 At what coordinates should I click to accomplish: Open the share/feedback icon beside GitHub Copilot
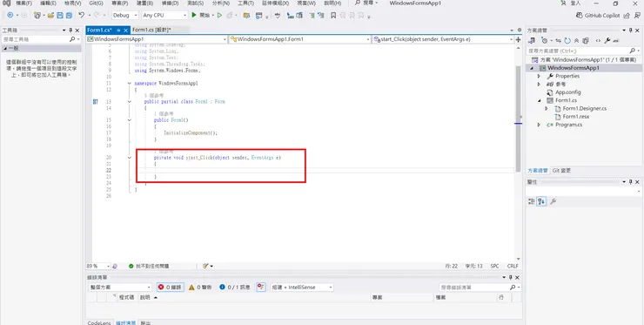(x=627, y=15)
